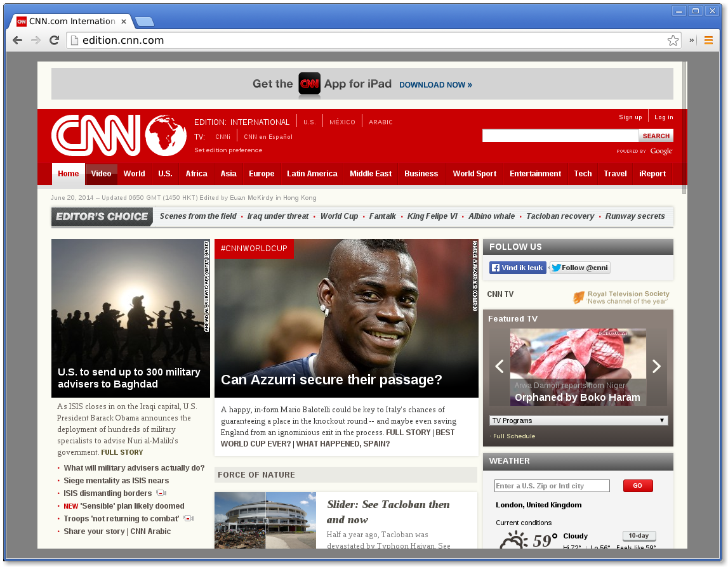Image resolution: width=728 pixels, height=567 pixels.
Task: Click the video icon next to 'Troops not returning to combat'
Action: tap(188, 519)
